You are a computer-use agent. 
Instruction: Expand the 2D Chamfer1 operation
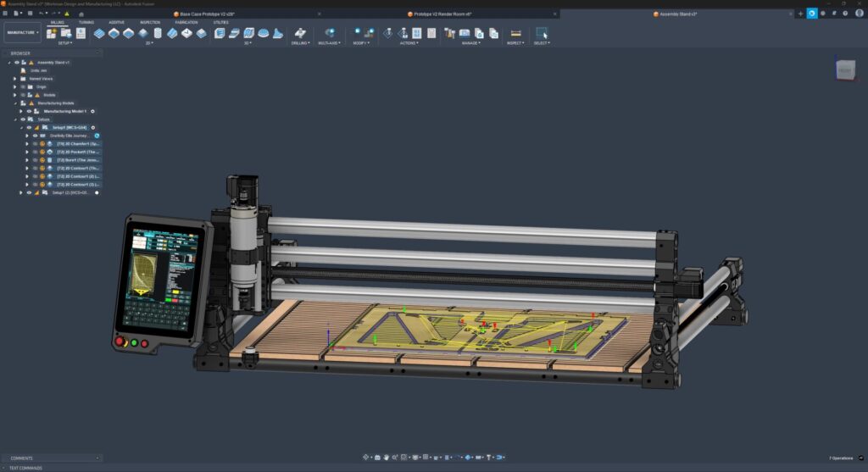[27, 144]
